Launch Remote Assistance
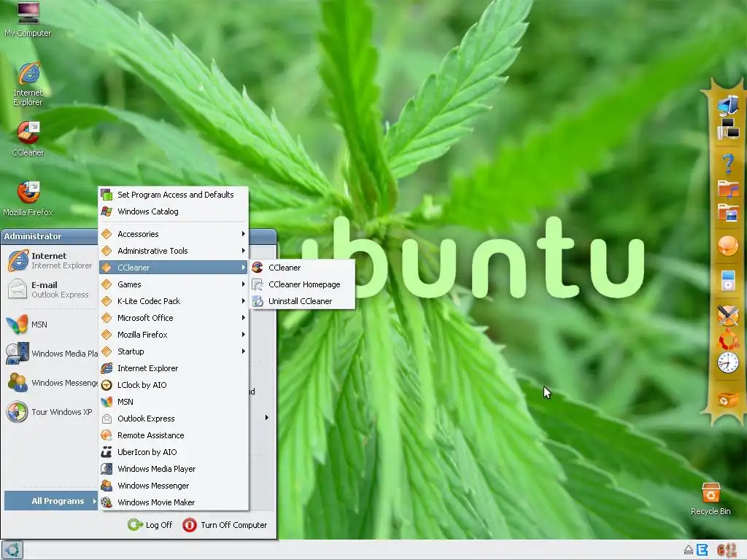 point(174,435)
